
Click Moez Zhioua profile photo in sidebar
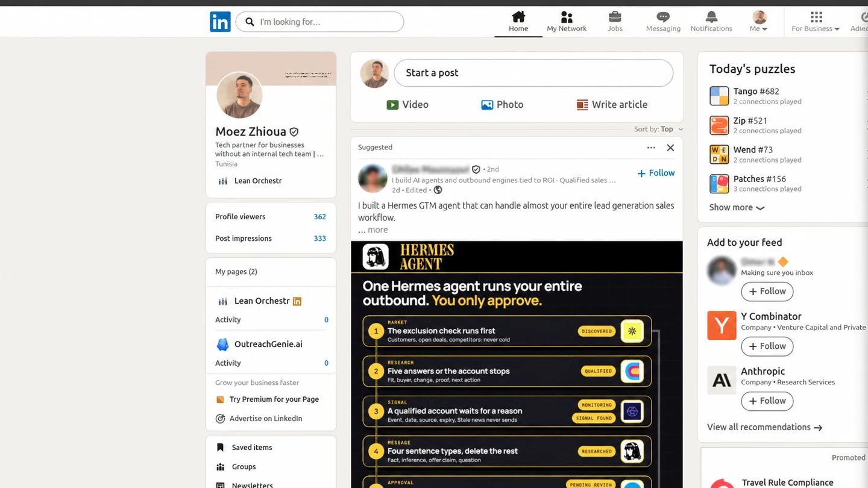pyautogui.click(x=239, y=95)
